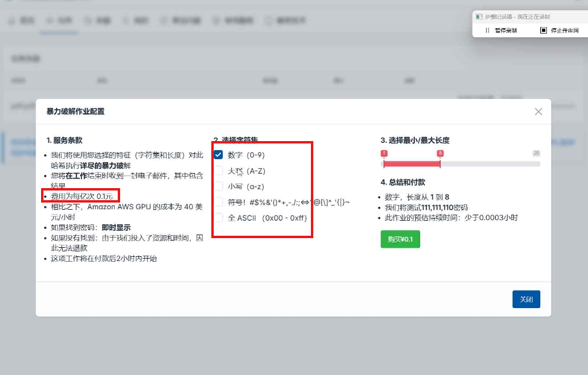Uncheck the 数字 (0-9) checkbox
The image size is (588, 375).
(x=219, y=155)
